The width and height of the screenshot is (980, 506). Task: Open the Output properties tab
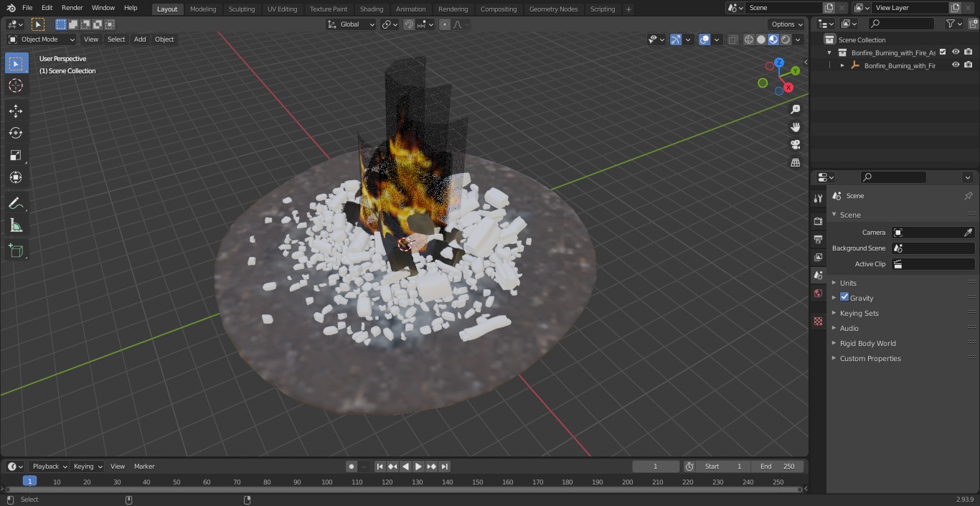[x=818, y=239]
